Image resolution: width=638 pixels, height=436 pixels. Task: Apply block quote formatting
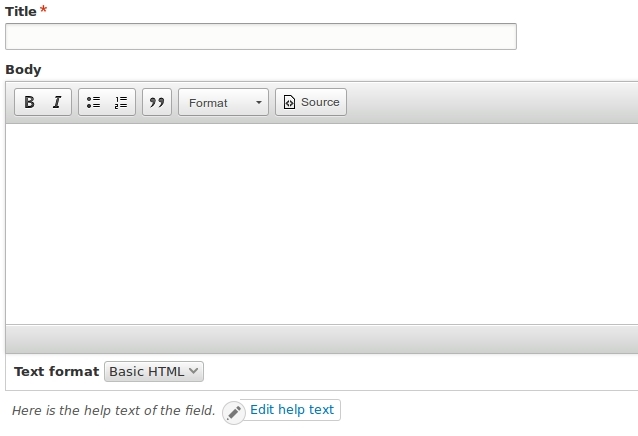pos(157,102)
